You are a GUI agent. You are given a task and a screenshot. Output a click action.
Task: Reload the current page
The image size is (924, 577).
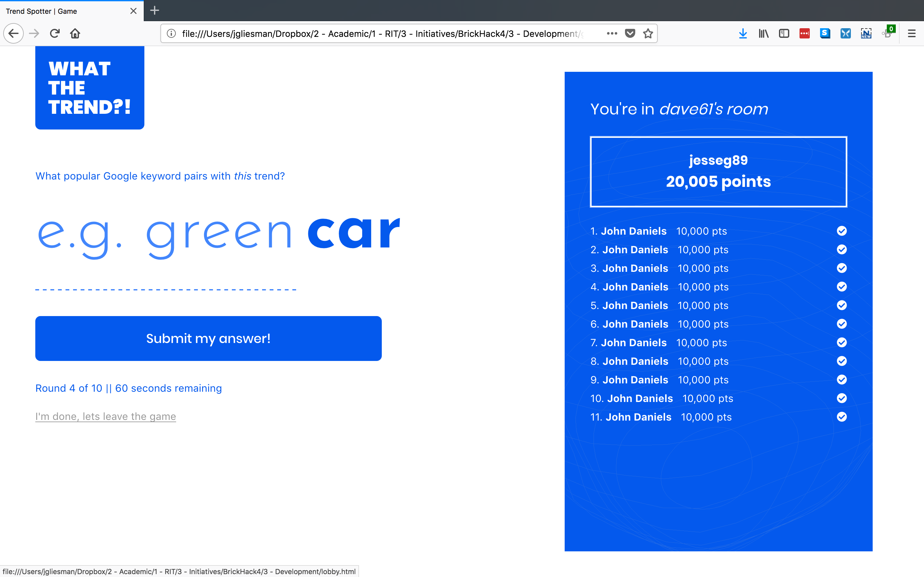coord(55,34)
